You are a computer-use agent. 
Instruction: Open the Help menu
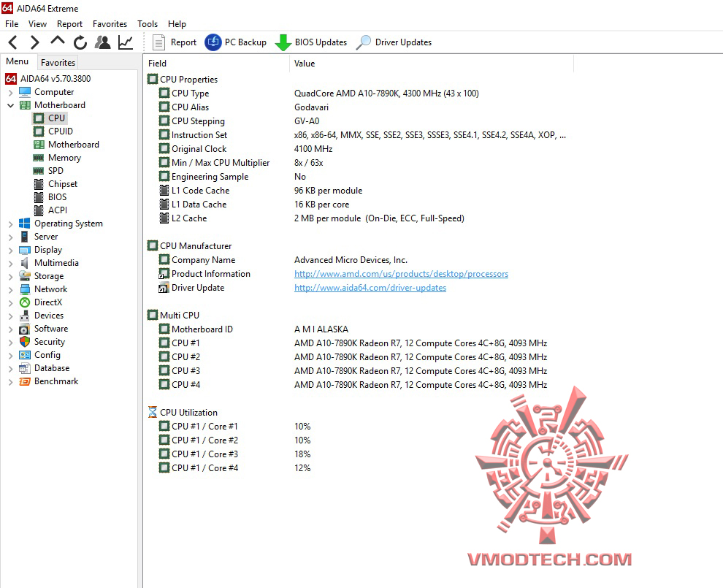[177, 24]
